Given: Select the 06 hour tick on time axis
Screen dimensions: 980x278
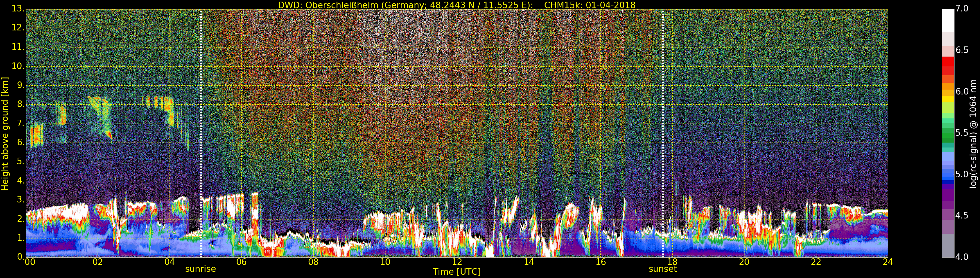Looking at the screenshot, I should [x=241, y=262].
